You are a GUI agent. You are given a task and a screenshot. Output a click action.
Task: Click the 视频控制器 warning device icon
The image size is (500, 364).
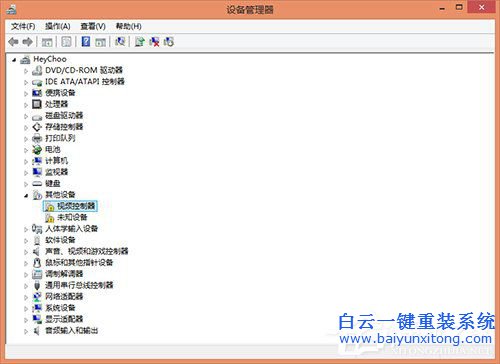tap(49, 206)
